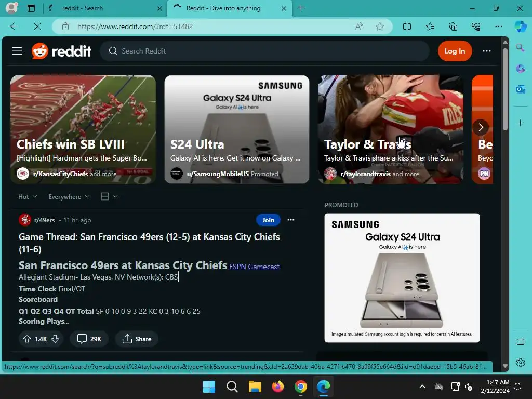Open the 29K comments on the post
Viewport: 532px width, 399px height.
(x=89, y=339)
